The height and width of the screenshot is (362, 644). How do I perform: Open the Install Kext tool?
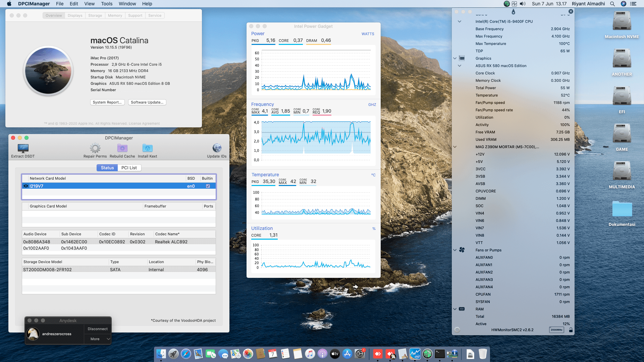[x=147, y=149]
